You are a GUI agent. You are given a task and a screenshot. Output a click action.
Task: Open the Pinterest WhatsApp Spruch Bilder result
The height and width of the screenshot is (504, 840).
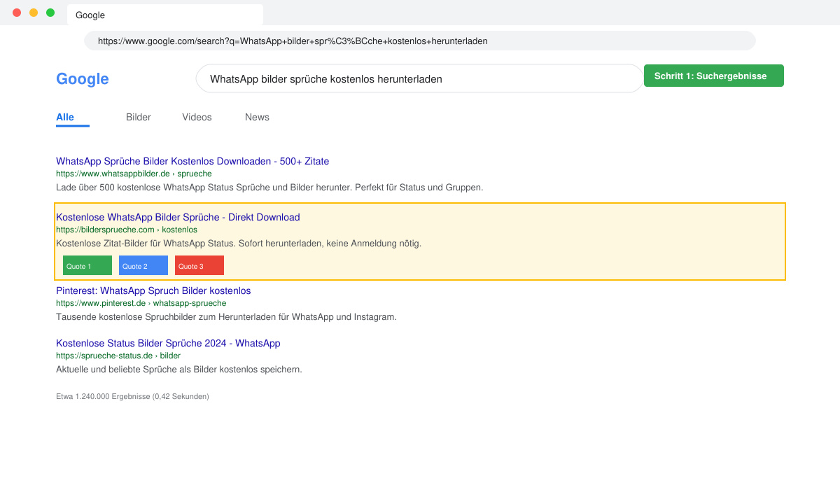[153, 290]
